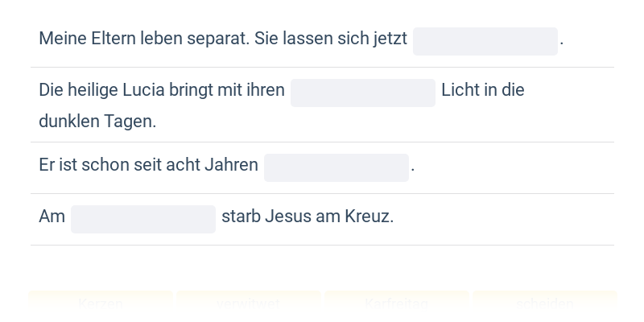
Task: Click the text 'Licht in die'
Action: coord(483,90)
